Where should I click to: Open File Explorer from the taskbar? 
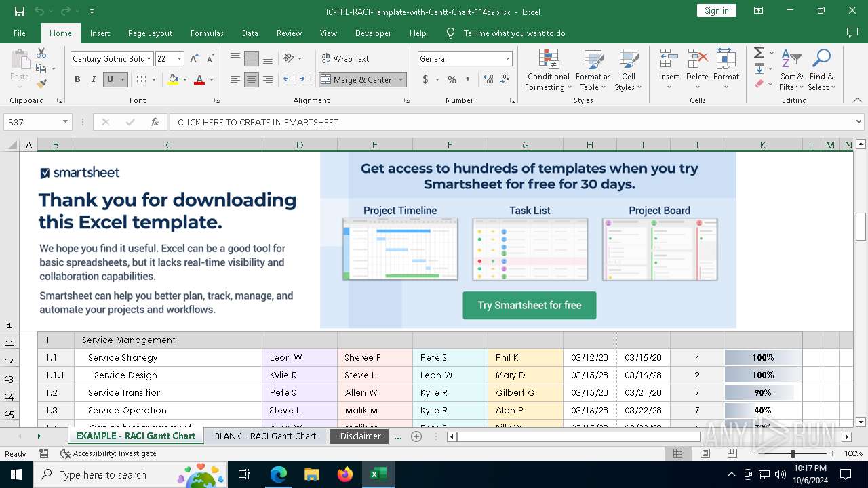[312, 474]
